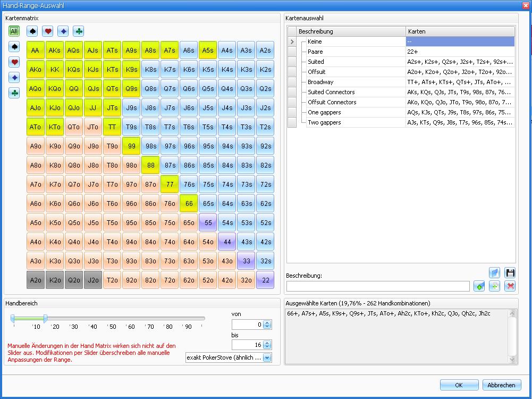Click the blue sheet icon beside save
The width and height of the screenshot is (532, 399).
pyautogui.click(x=495, y=272)
